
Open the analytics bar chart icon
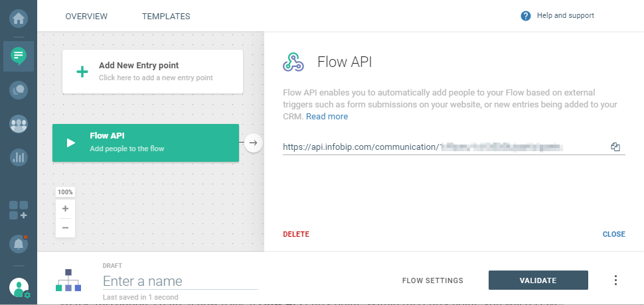pos(19,158)
